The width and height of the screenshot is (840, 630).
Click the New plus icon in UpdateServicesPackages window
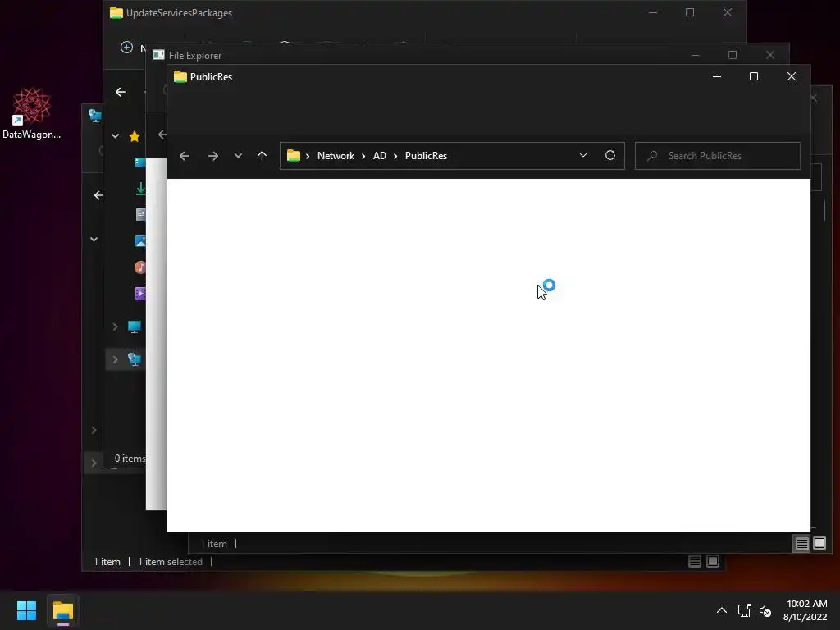coord(126,47)
